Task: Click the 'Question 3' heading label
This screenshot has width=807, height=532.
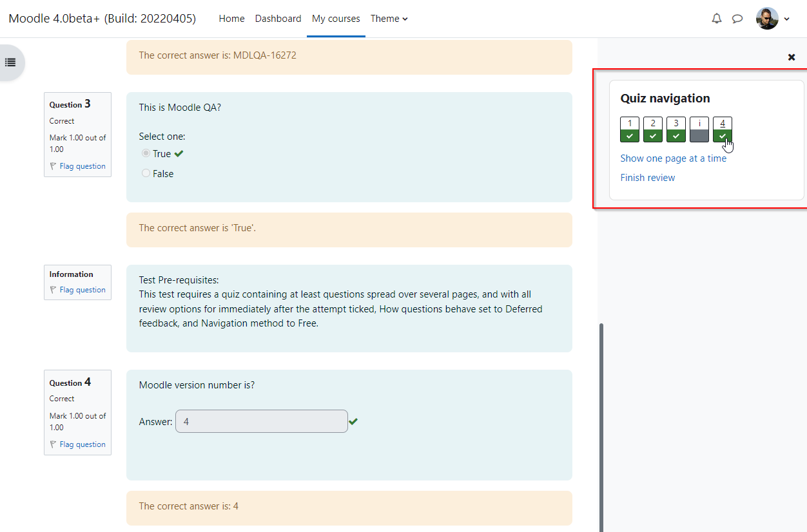Action: (x=70, y=104)
